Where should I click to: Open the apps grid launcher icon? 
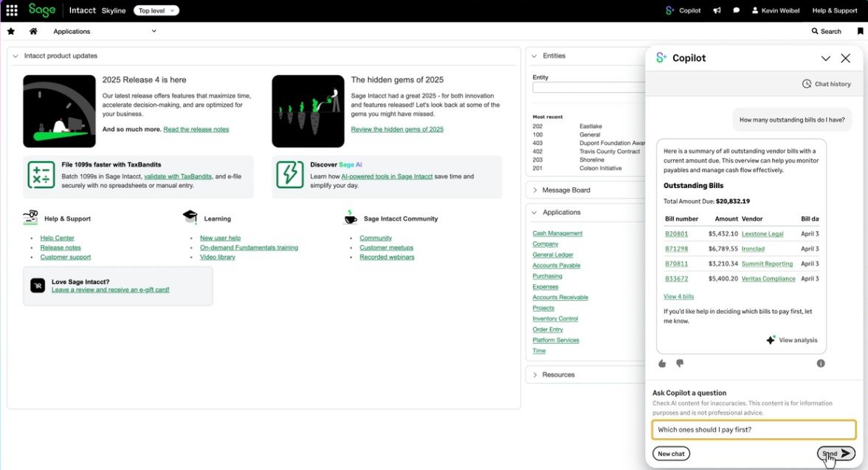pyautogui.click(x=12, y=10)
